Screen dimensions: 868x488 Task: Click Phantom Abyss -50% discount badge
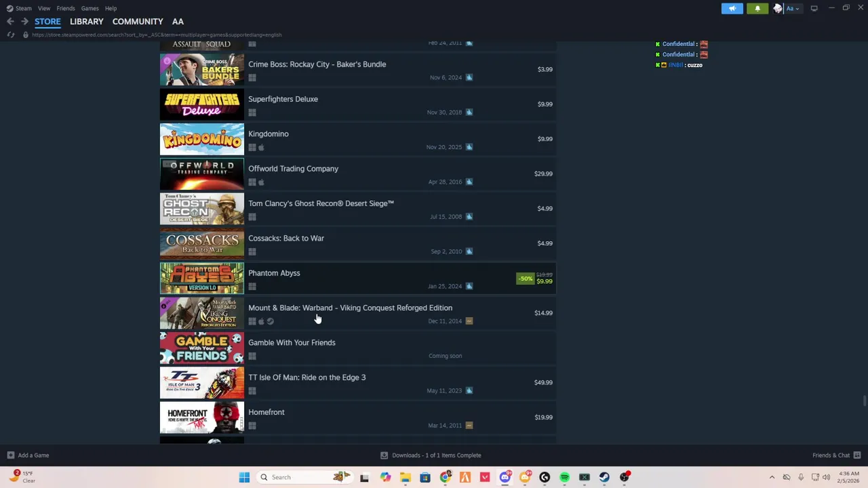[526, 279]
